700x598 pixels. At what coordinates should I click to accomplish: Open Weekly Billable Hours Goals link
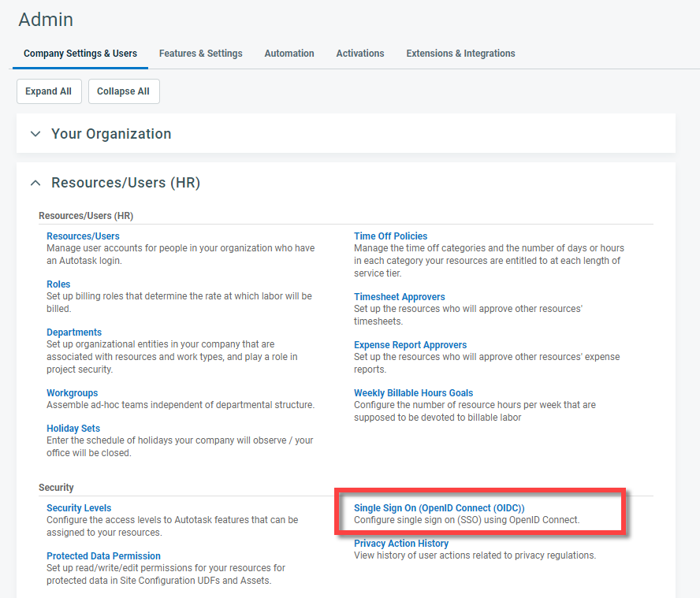point(413,393)
